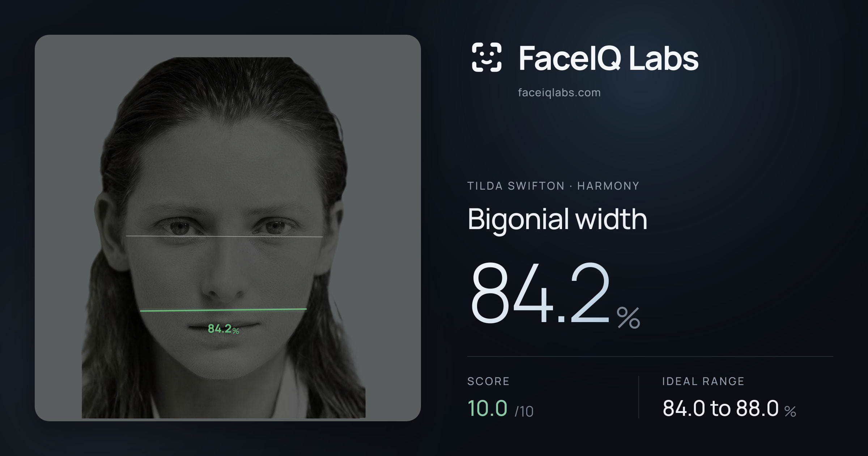This screenshot has width=868, height=456.
Task: Click the IDEAL RANGE label
Action: coord(703,381)
